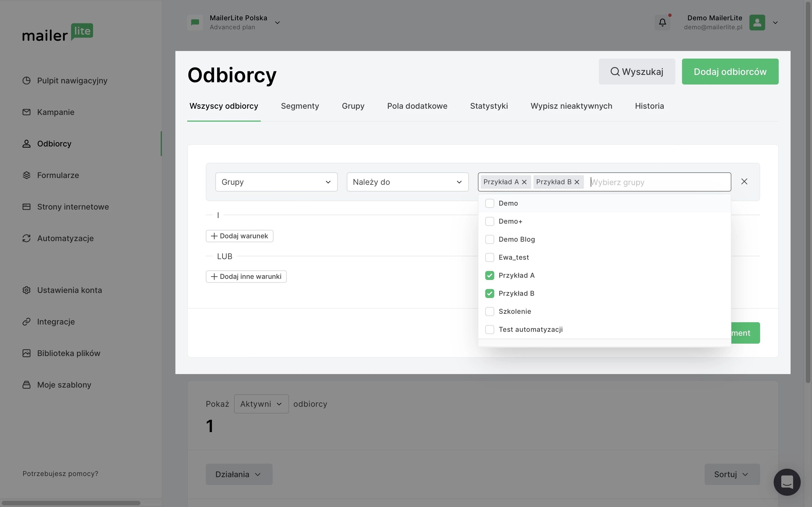This screenshot has height=507, width=812.
Task: Click the Automatyzacje sidebar icon
Action: click(x=27, y=238)
